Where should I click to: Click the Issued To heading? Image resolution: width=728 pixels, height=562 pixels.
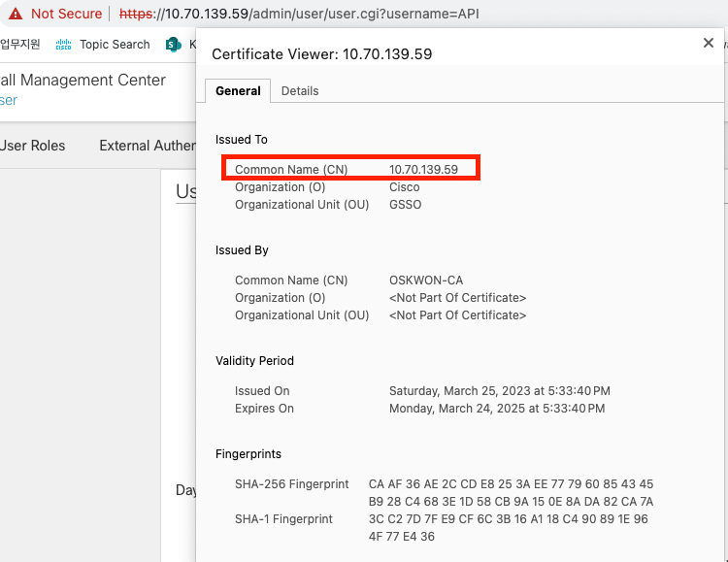pyautogui.click(x=242, y=140)
